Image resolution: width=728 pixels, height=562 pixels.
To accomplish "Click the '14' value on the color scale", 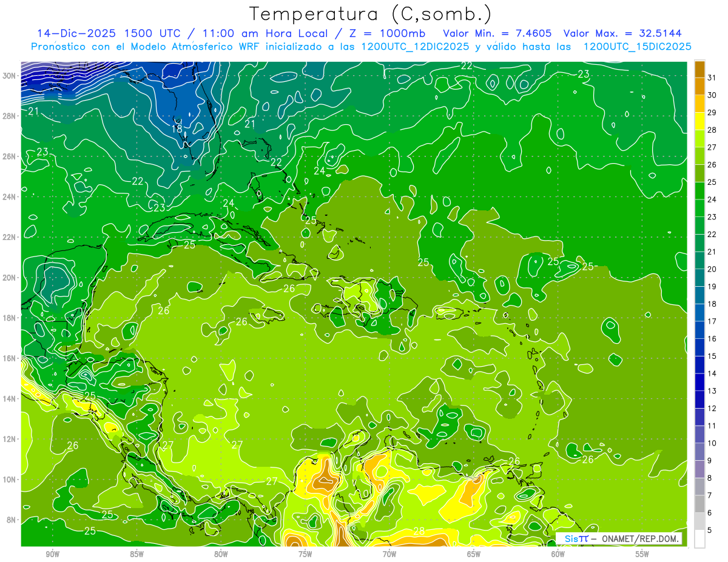I will tap(712, 373).
